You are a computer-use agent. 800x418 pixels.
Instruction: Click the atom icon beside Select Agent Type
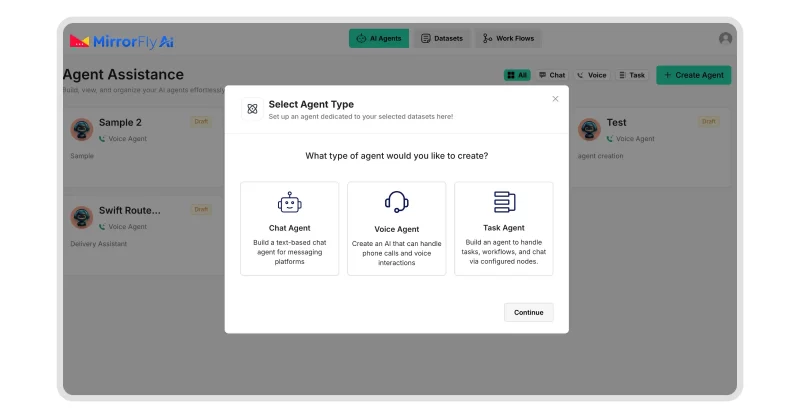(x=252, y=109)
